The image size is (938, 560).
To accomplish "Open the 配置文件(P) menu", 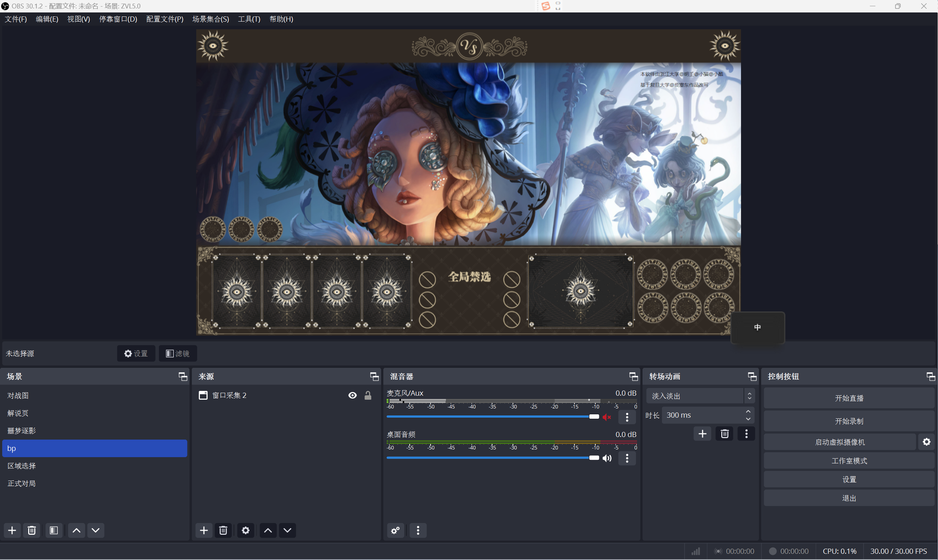I will pyautogui.click(x=165, y=19).
